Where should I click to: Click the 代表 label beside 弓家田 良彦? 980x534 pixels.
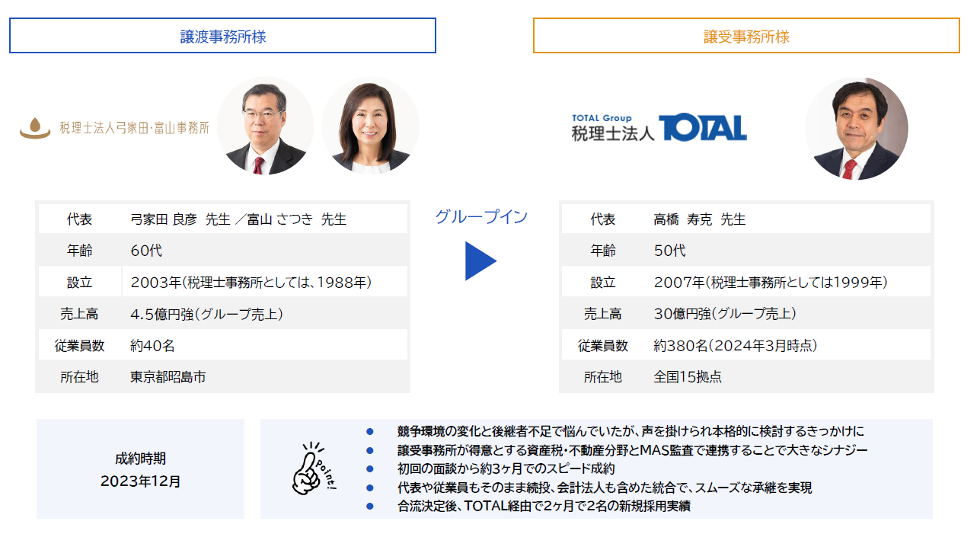[x=79, y=219]
